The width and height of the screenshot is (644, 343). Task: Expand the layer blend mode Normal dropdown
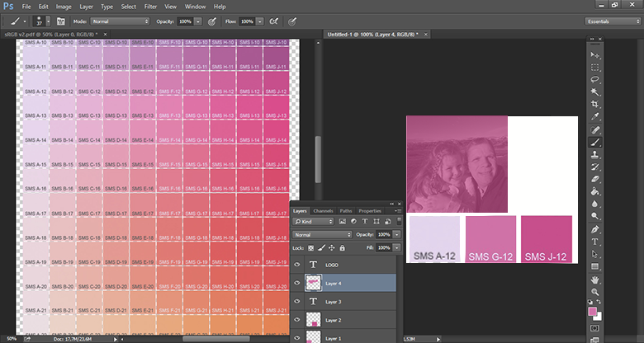(321, 234)
